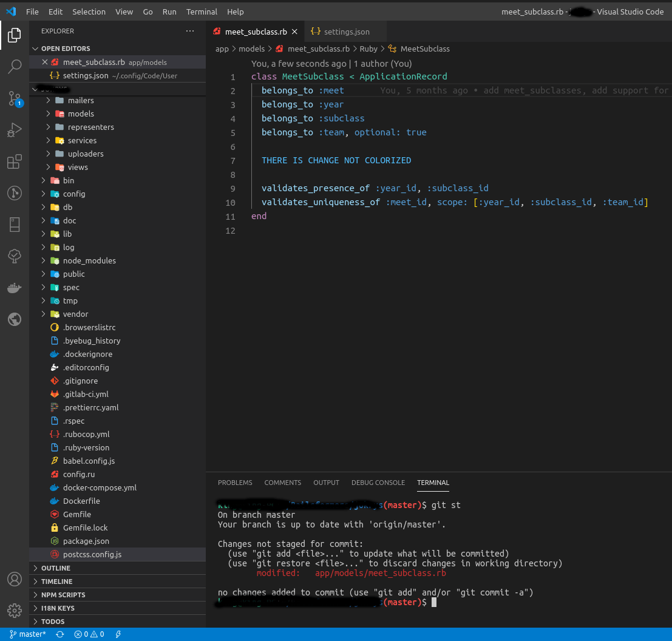Switch to the Comments panel tab
Image resolution: width=672 pixels, height=641 pixels.
tap(282, 483)
